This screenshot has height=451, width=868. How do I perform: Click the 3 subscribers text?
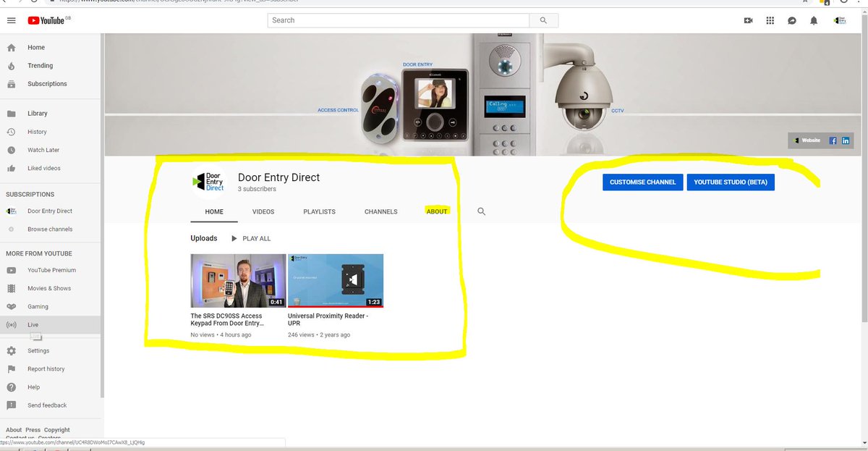click(257, 190)
